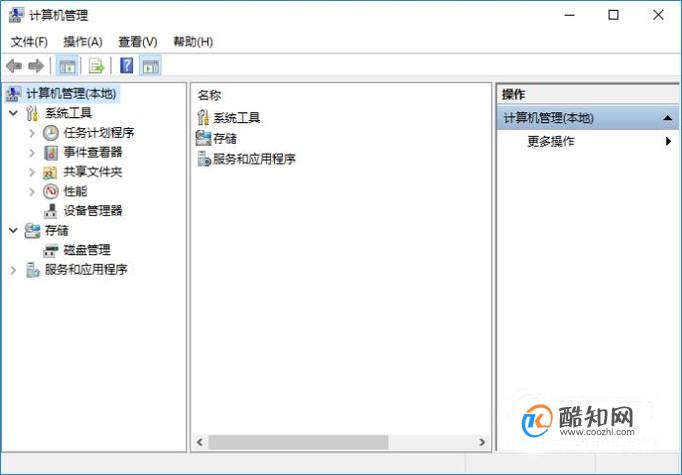Click the 存储 icon in the tree
Image resolution: width=682 pixels, height=475 pixels.
click(32, 231)
